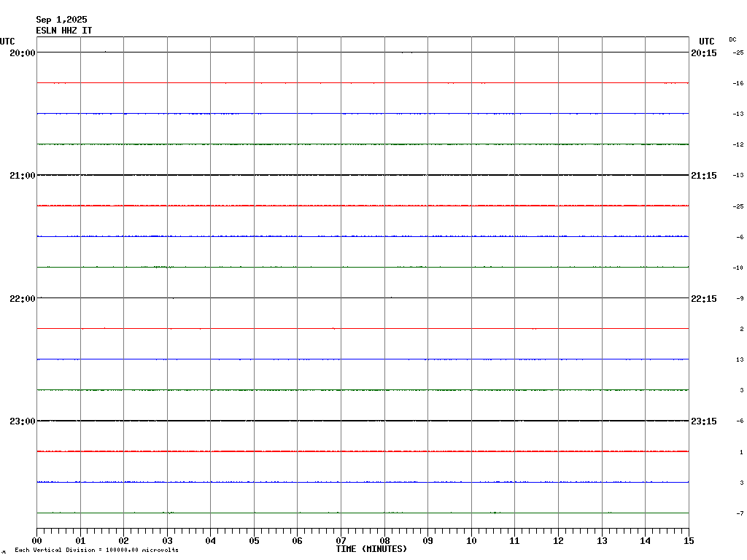Screen dimensions: 747x560
Task: Select the "13" DC offset value
Action: [x=740, y=359]
